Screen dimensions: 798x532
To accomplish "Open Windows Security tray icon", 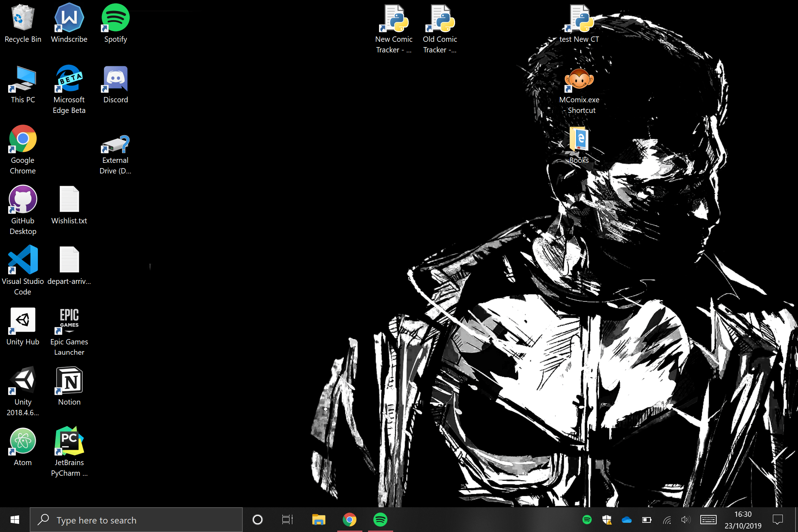I will point(607,520).
